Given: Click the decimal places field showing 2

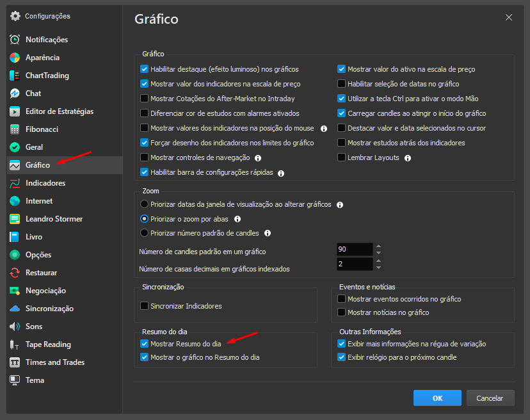Looking at the screenshot, I should [355, 264].
